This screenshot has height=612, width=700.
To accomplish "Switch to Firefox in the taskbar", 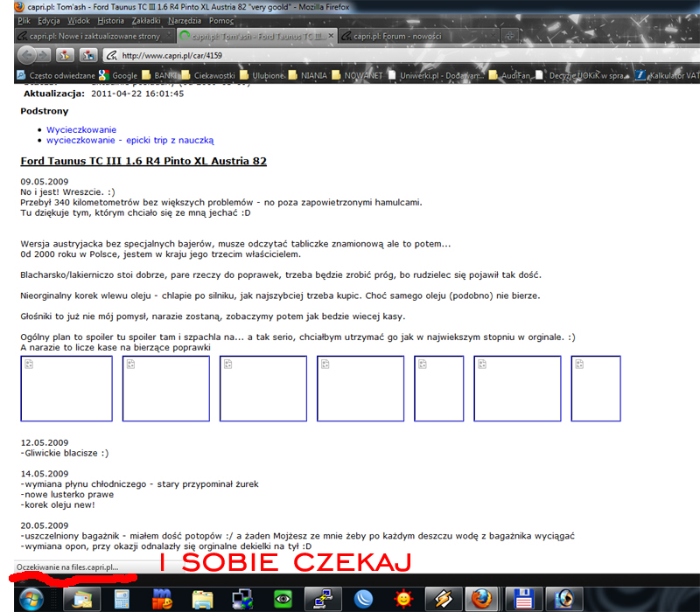I will click(x=482, y=599).
